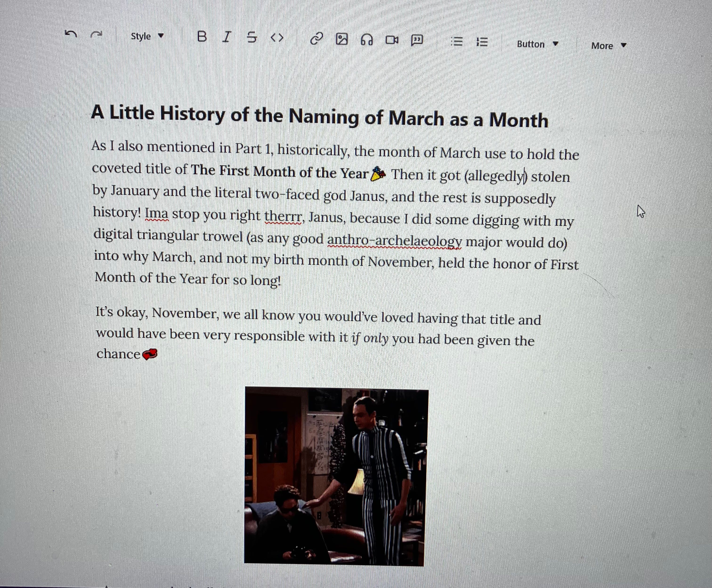Image resolution: width=712 pixels, height=588 pixels.
Task: Apply inline code formatting
Action: [277, 38]
